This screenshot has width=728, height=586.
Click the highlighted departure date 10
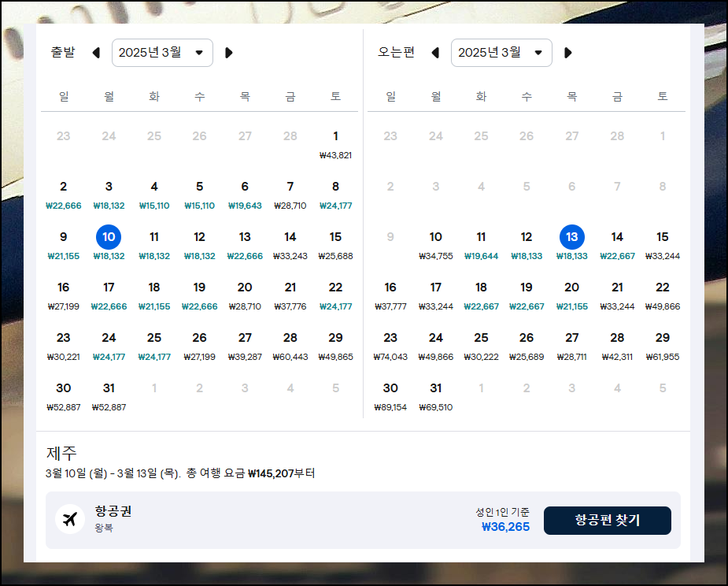click(109, 237)
